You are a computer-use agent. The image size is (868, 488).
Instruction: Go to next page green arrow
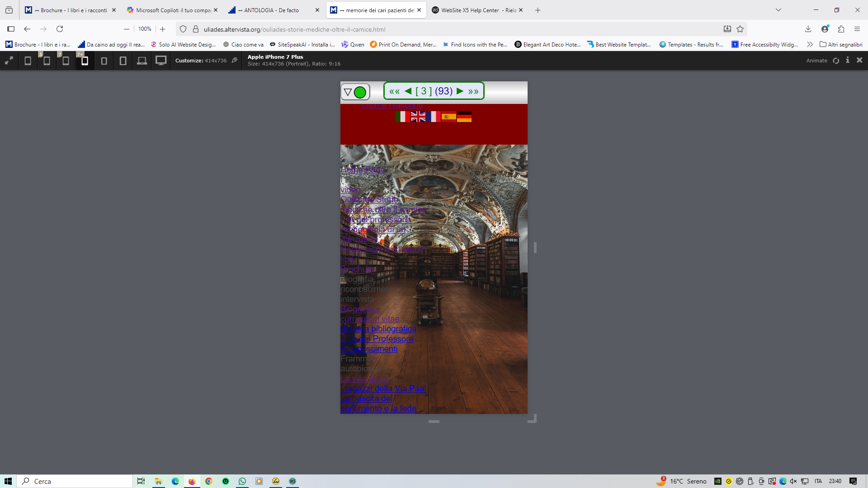[x=460, y=91]
